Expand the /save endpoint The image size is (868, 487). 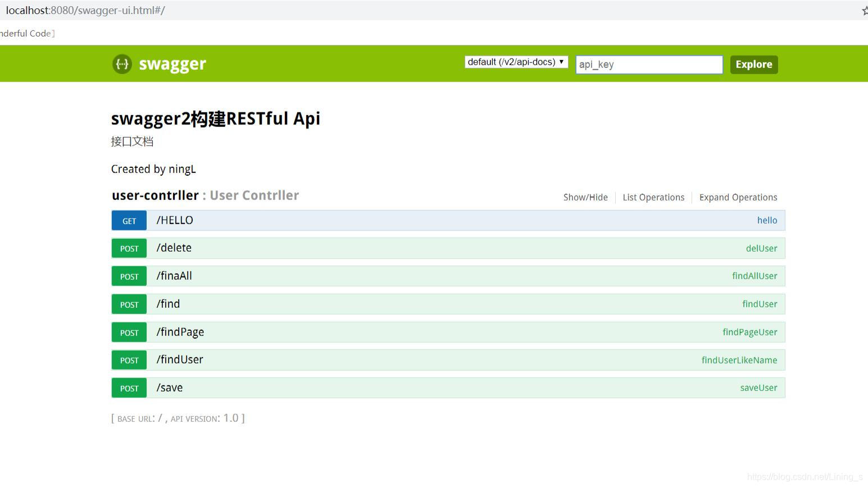[170, 388]
